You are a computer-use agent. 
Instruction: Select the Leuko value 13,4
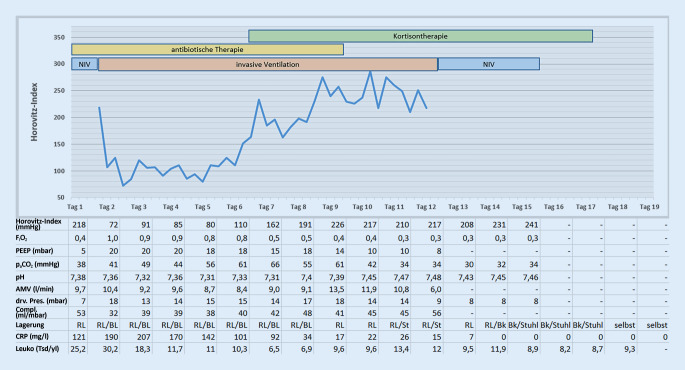point(401,349)
